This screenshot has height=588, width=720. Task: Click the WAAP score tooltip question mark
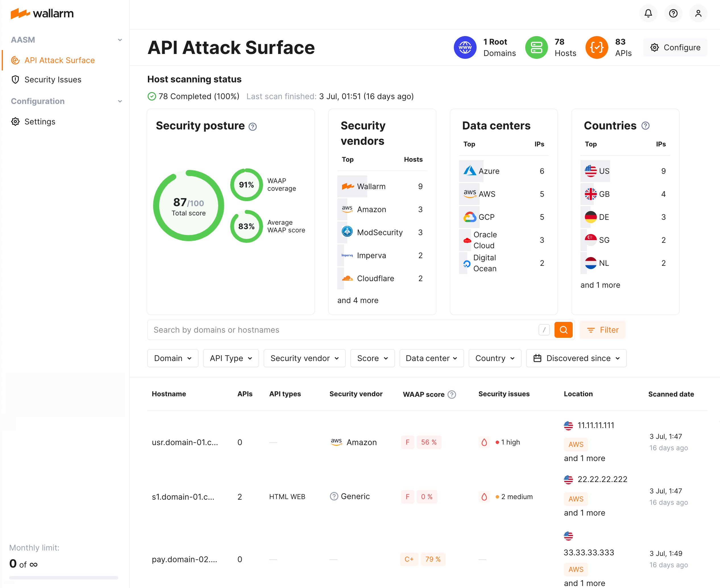451,394
